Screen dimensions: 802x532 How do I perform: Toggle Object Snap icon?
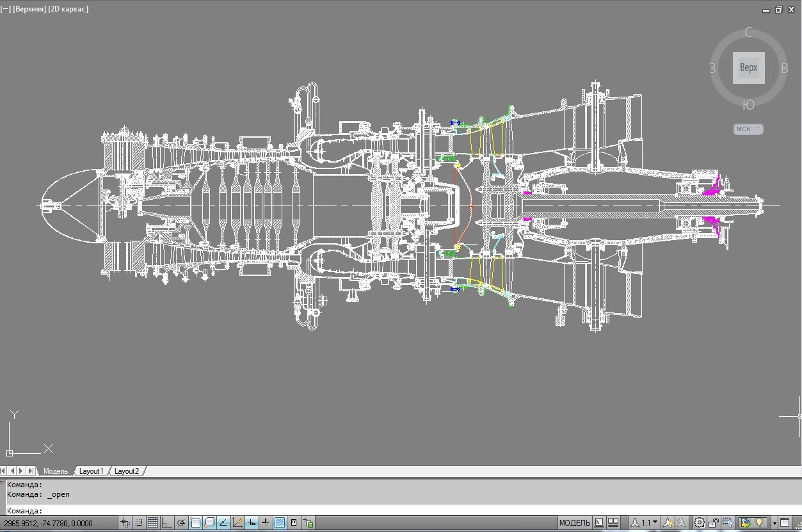point(195,523)
